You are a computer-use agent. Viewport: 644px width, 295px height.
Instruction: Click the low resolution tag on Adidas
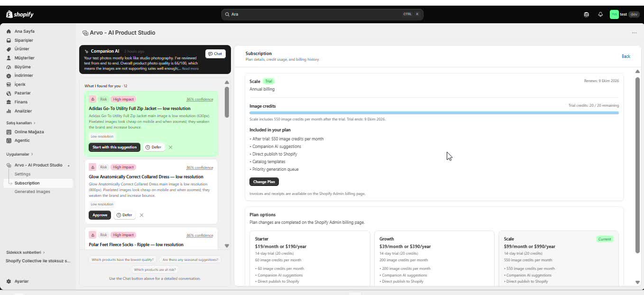[x=102, y=137]
